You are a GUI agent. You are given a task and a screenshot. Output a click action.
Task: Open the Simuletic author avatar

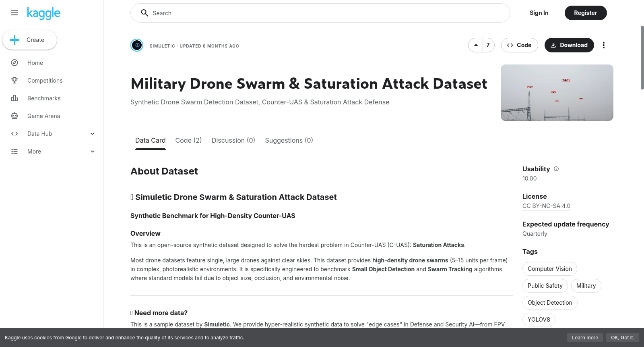pyautogui.click(x=137, y=45)
